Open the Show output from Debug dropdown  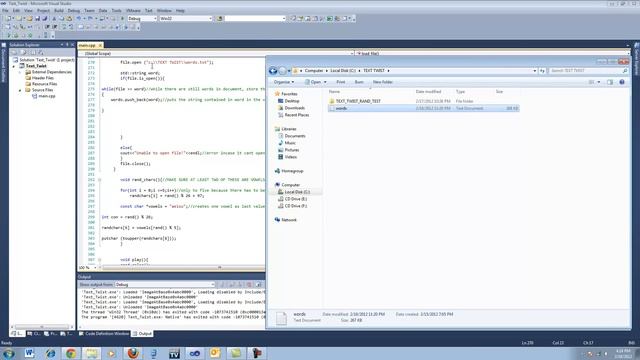click(x=164, y=284)
